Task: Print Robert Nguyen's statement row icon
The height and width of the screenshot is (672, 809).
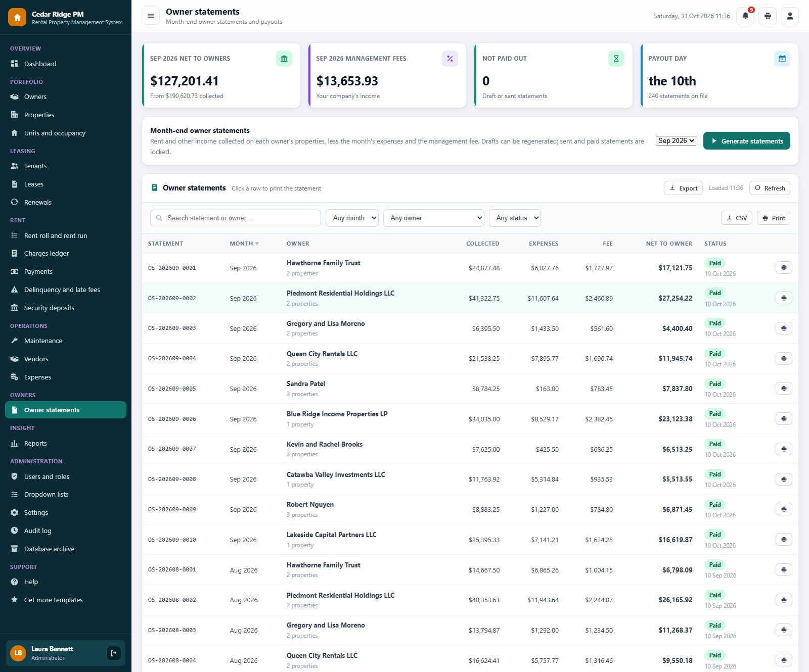Action: 784,509
